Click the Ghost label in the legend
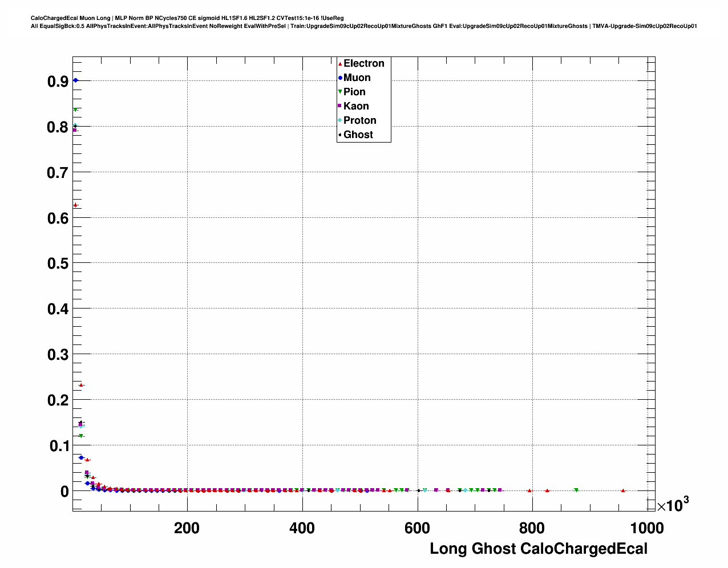Screen dimensions: 728x568 click(x=358, y=135)
